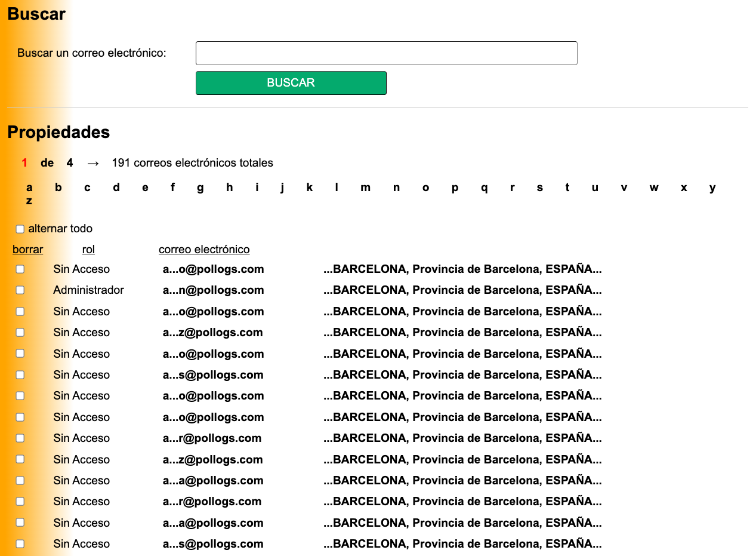Tick the checkbox beside a...z@pollogs.com
The height and width of the screenshot is (556, 756).
[20, 332]
